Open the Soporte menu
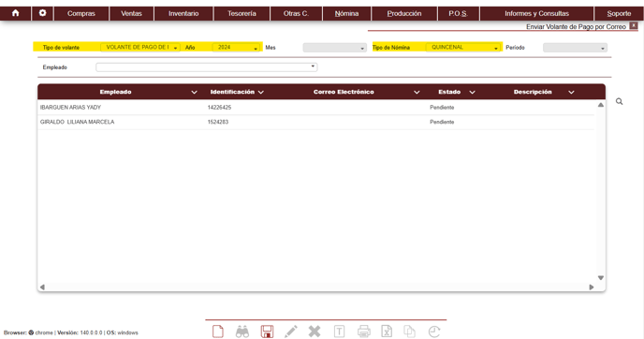644x339 pixels. pyautogui.click(x=619, y=13)
